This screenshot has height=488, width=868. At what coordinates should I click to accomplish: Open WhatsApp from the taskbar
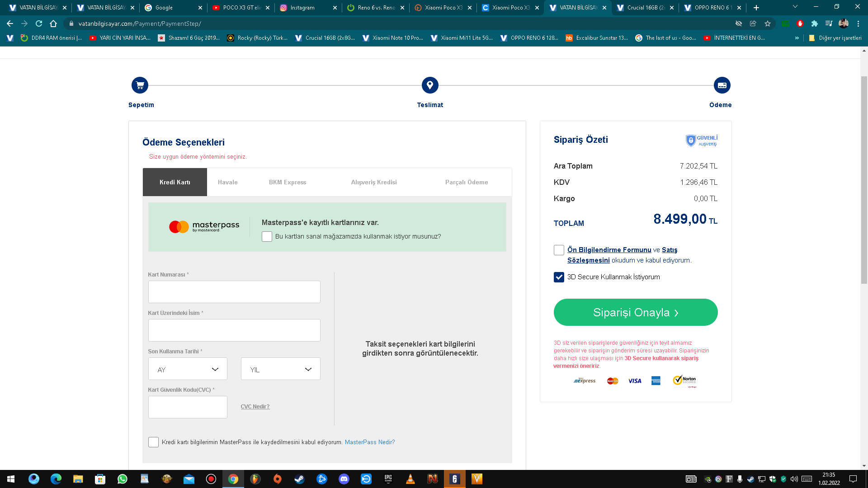coord(122,479)
